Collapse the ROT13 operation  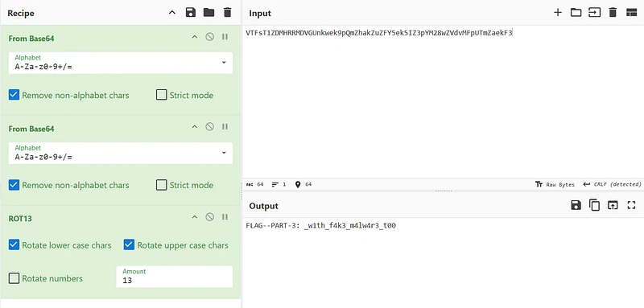(195, 217)
